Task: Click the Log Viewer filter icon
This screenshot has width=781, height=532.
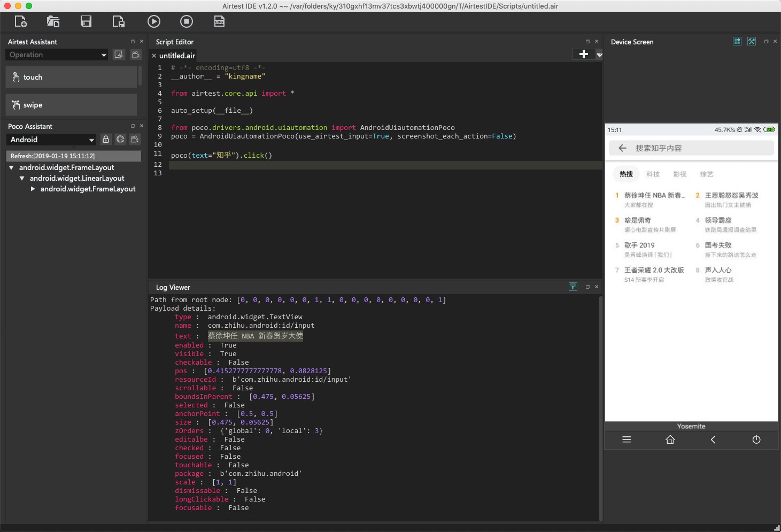Action: [573, 287]
